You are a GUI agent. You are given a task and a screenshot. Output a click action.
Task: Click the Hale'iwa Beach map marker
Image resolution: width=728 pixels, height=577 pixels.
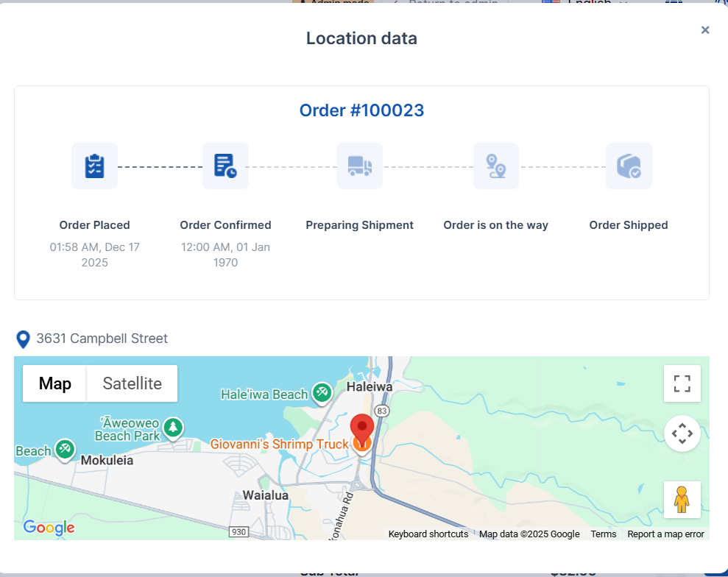point(322,393)
